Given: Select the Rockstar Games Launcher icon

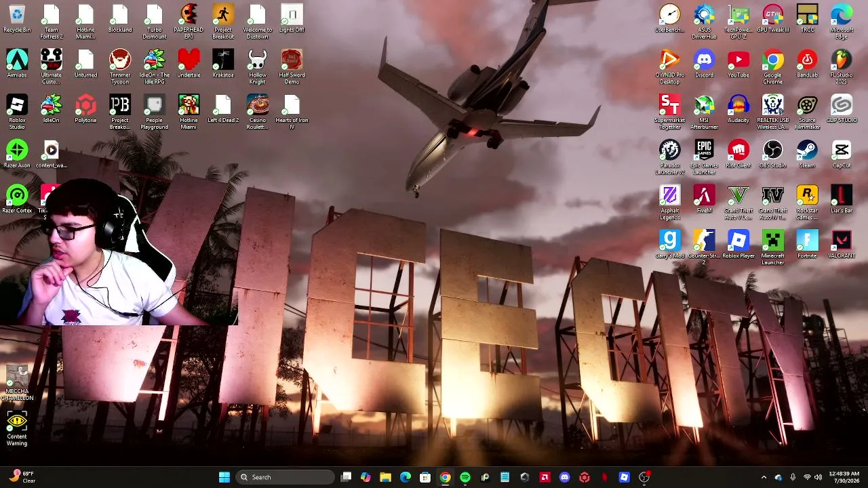Looking at the screenshot, I should click(807, 203).
